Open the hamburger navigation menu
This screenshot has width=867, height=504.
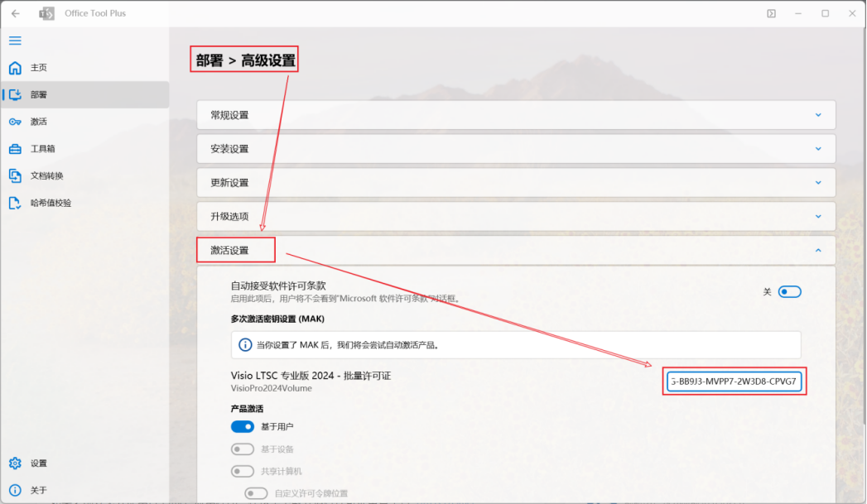pos(15,41)
